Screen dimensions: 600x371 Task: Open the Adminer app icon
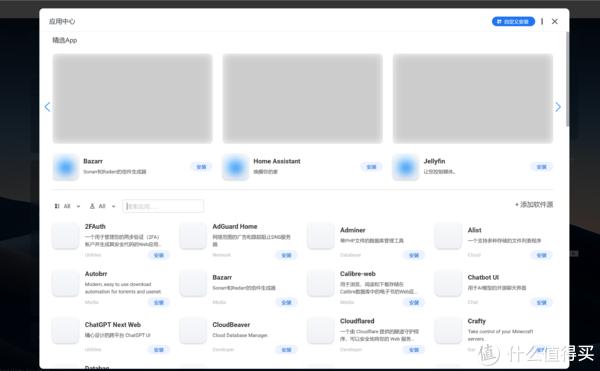click(x=321, y=236)
